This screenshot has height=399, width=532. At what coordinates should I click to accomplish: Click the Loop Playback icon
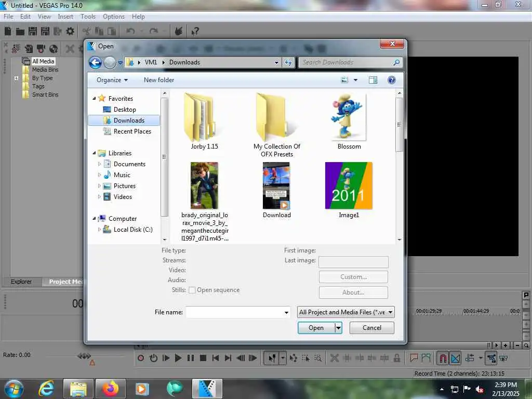[153, 358]
